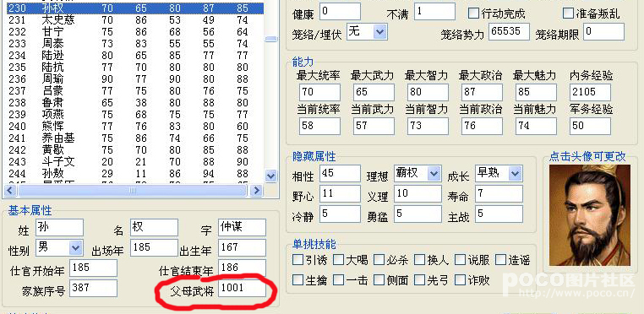The width and height of the screenshot is (644, 314).
Task: Select general 太史慈 in the list
Action: (x=134, y=19)
